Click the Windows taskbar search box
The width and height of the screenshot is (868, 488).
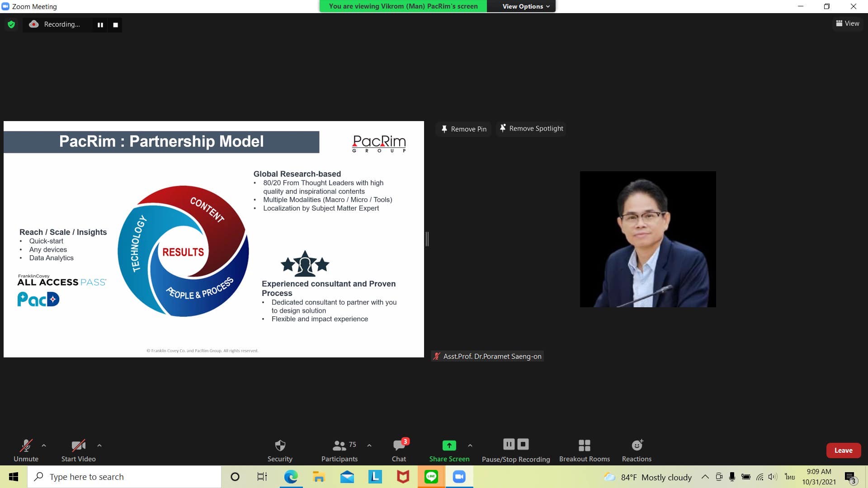(x=124, y=477)
